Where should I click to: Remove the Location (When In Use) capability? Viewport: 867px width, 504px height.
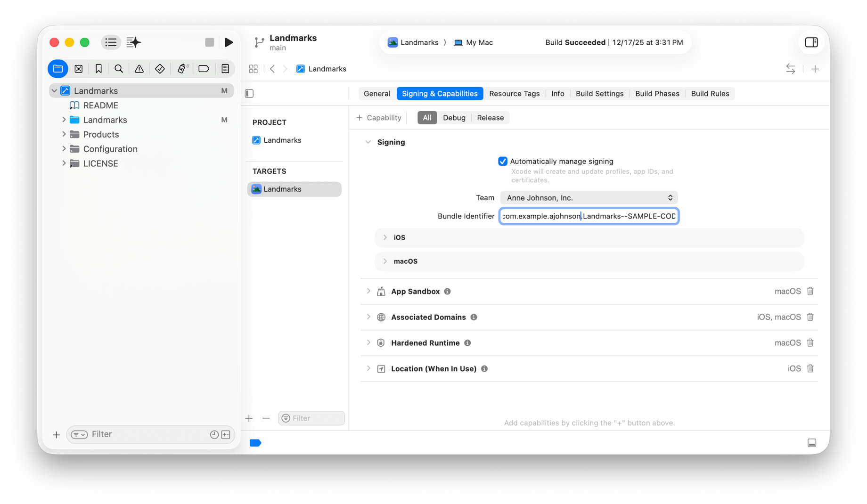pyautogui.click(x=810, y=368)
